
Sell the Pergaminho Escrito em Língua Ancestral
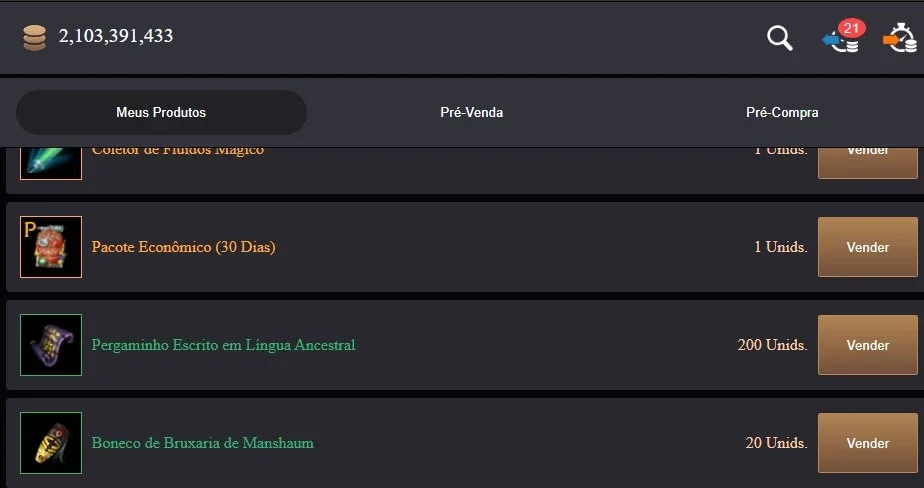click(867, 345)
